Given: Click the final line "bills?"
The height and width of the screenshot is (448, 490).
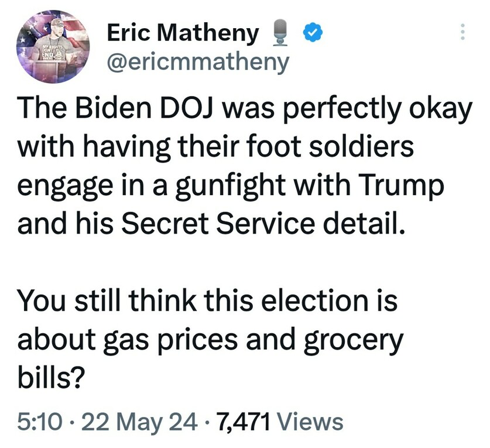Looking at the screenshot, I should pyautogui.click(x=51, y=375).
